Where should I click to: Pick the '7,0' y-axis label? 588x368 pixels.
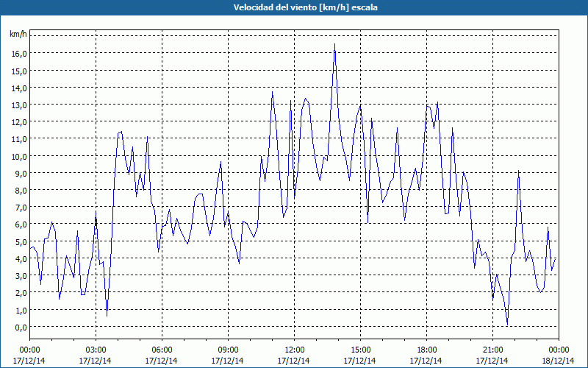(x=21, y=208)
